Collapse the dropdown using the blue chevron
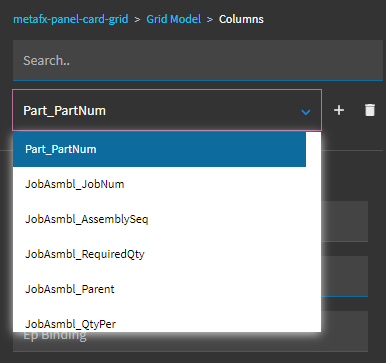 (x=306, y=112)
